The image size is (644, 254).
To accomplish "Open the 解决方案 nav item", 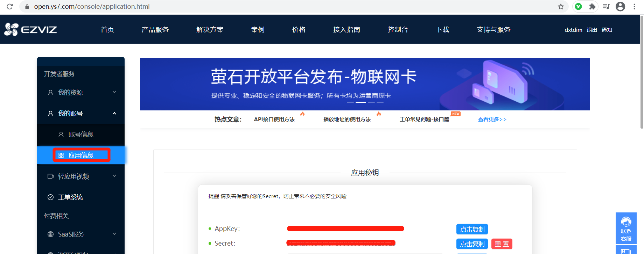I will pyautogui.click(x=210, y=30).
